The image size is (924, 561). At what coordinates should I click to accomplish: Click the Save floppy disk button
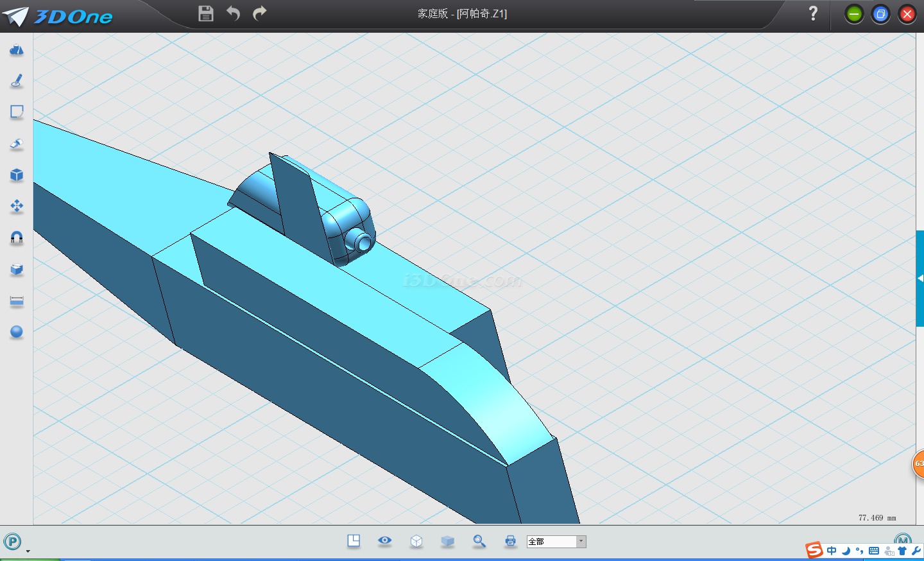click(x=206, y=13)
